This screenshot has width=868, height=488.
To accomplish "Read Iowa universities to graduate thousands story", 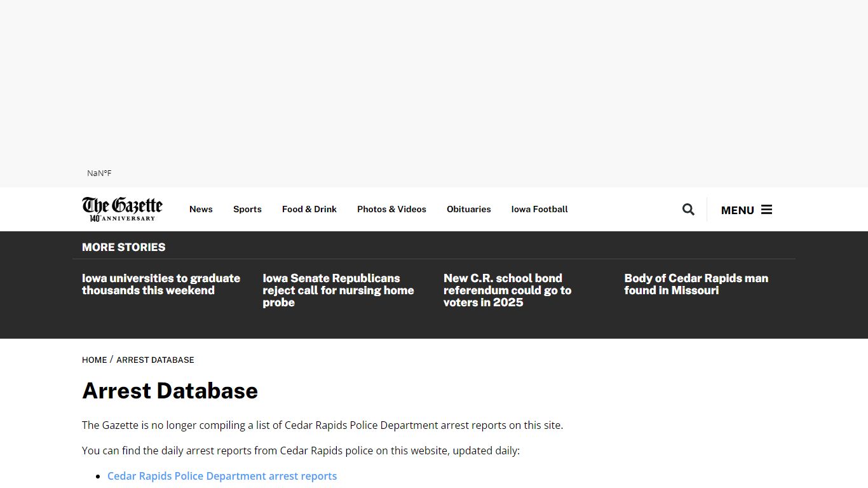I will (161, 284).
